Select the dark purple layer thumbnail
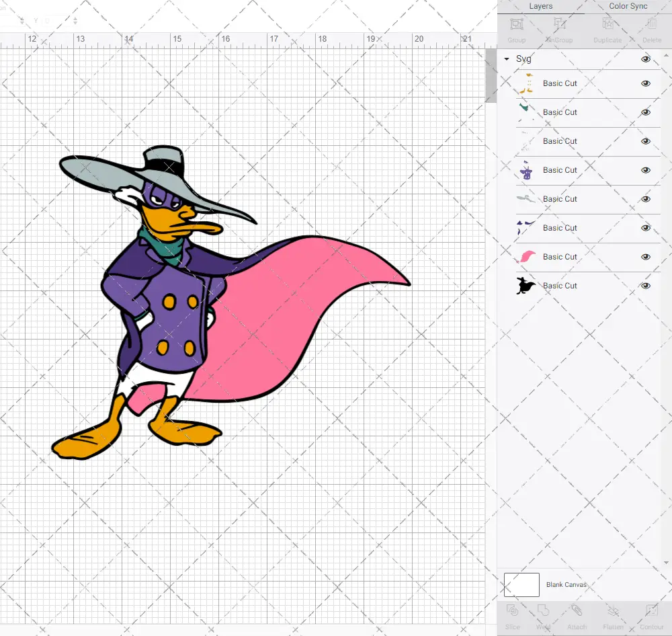This screenshot has height=636, width=672. 526,228
